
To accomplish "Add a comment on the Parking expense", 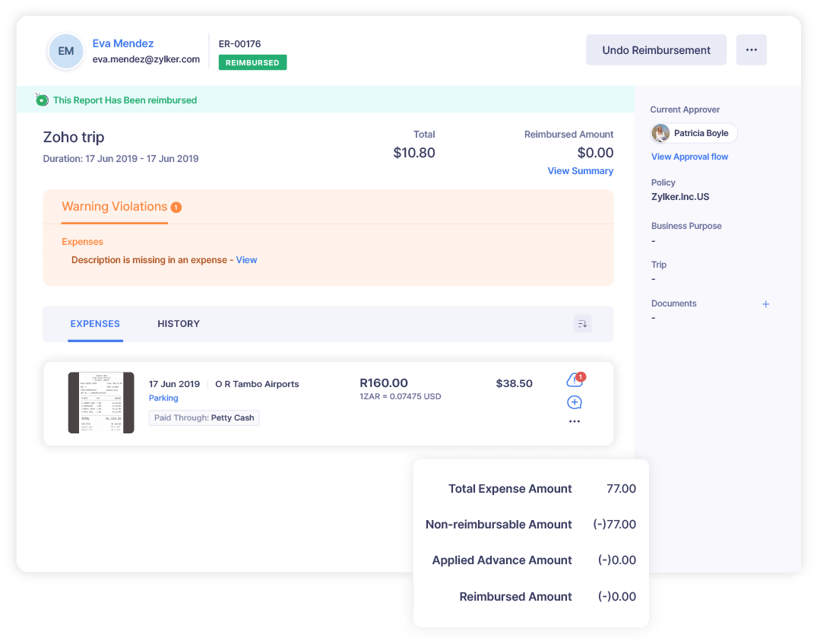I will click(x=574, y=402).
